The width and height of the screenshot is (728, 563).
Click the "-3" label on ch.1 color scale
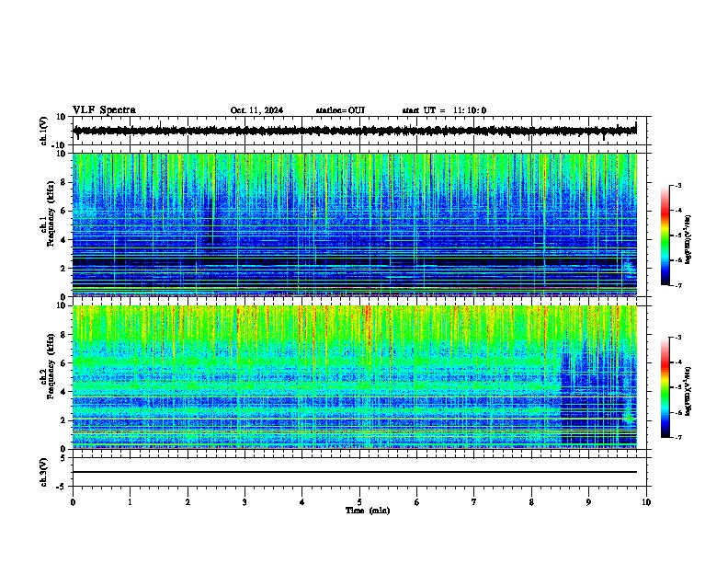677,185
